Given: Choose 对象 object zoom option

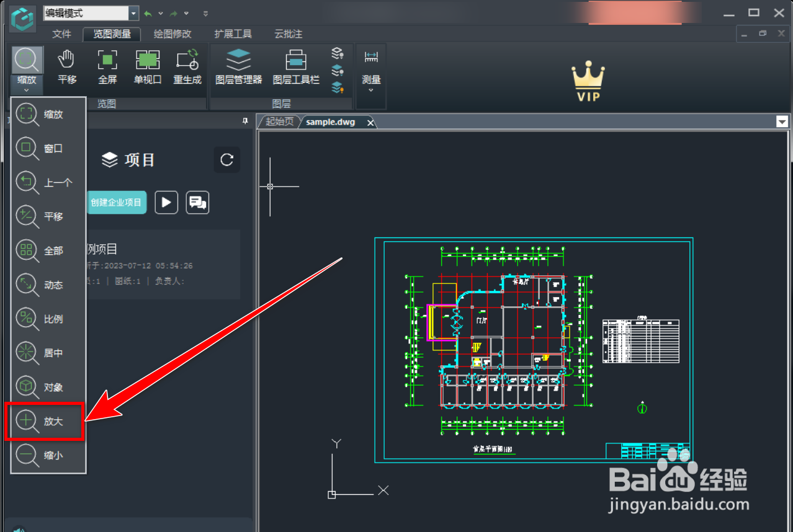Looking at the screenshot, I should point(48,387).
